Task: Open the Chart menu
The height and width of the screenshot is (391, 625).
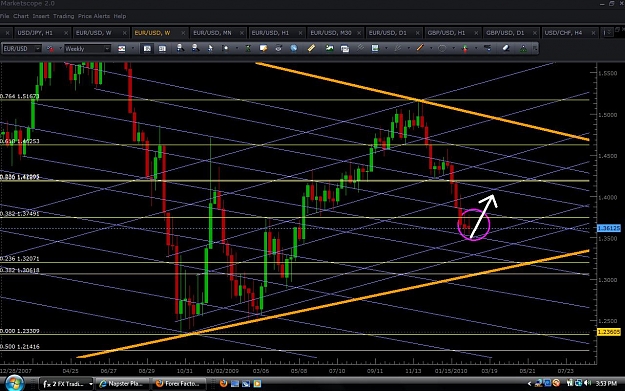Action: tap(21, 16)
